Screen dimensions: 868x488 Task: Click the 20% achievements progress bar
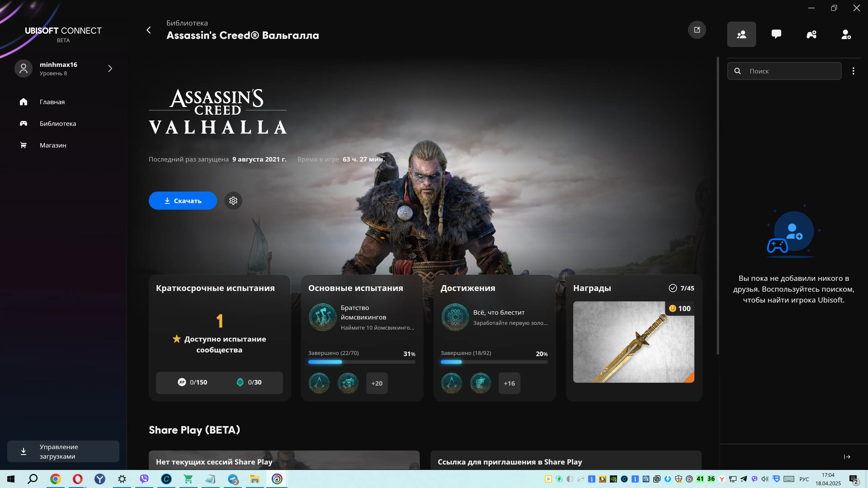coord(494,362)
